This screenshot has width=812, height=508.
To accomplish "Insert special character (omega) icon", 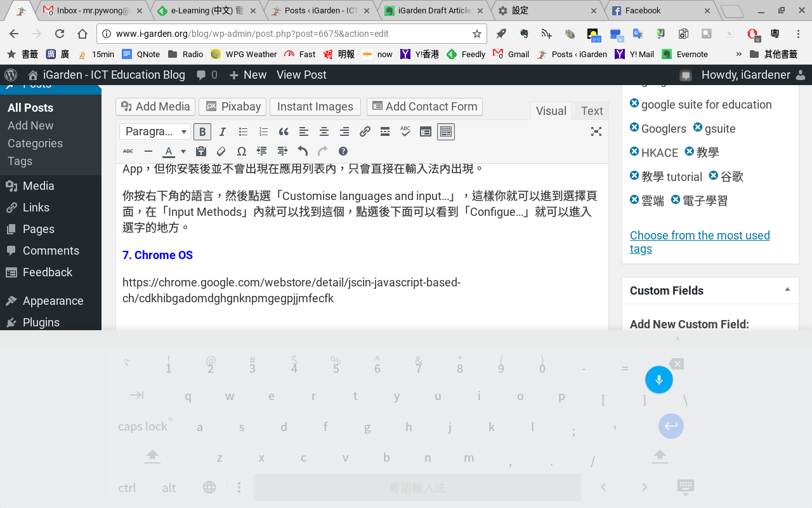I will [x=241, y=151].
